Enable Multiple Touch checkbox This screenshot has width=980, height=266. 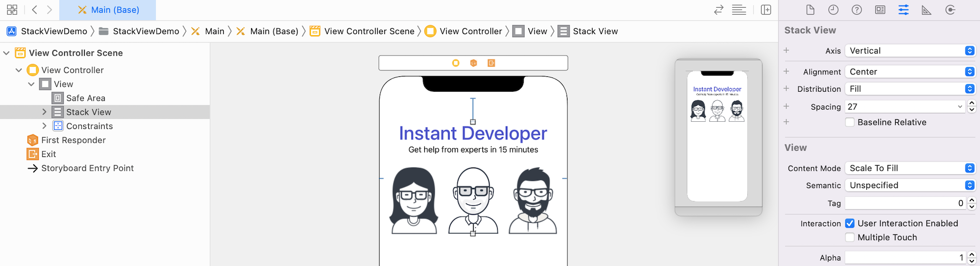click(850, 237)
